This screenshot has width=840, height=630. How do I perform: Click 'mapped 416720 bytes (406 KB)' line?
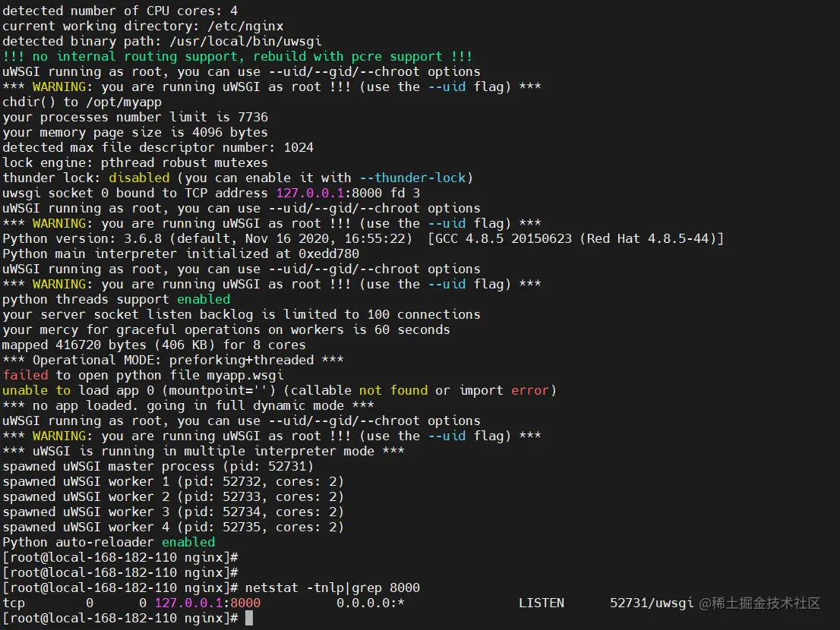[154, 345]
